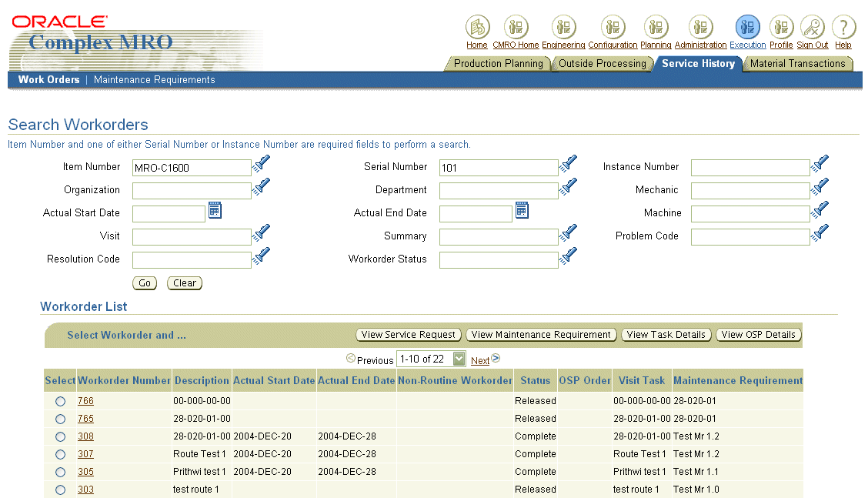Open workorder number 765 link
868x498 pixels.
85,419
